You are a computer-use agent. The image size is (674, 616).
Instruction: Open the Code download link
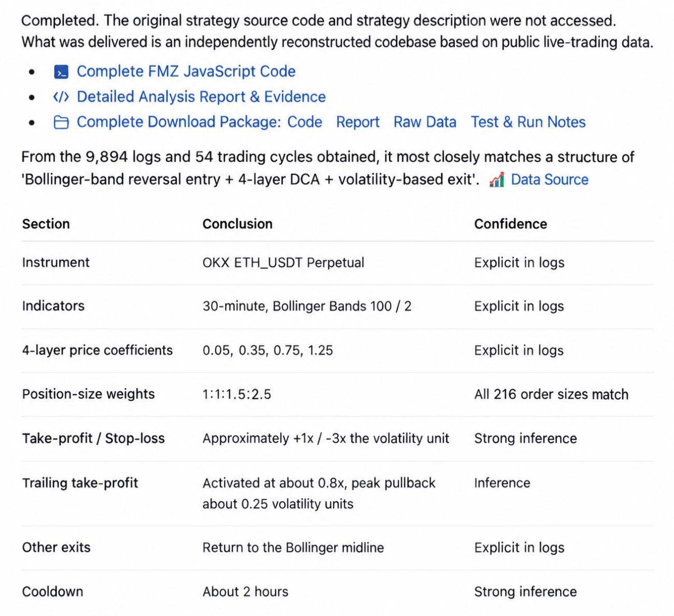tap(305, 122)
